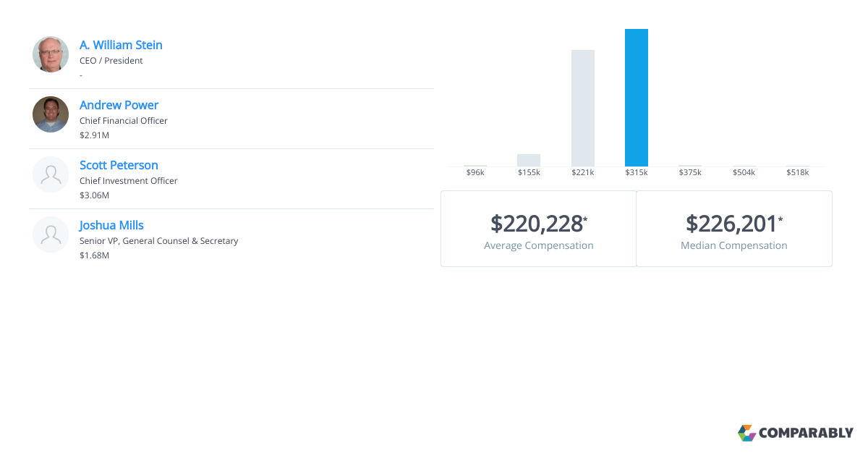Click the colorful hexagon in the Comparably logo
Image resolution: width=868 pixels, height=456 pixels.
pos(746,433)
